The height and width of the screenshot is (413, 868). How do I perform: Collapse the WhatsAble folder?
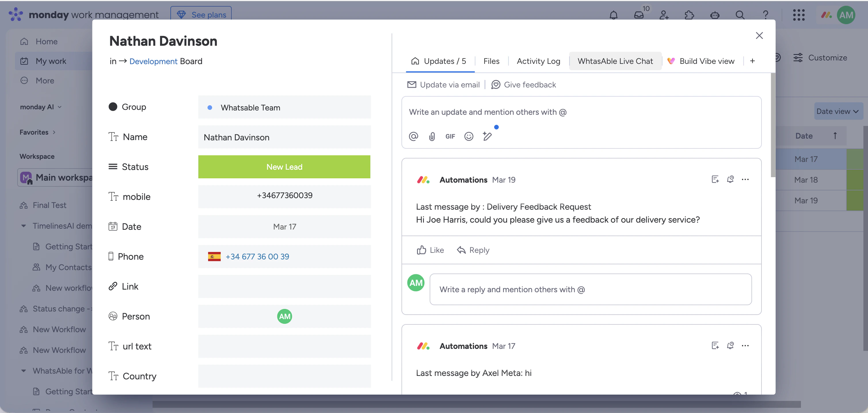pos(23,371)
